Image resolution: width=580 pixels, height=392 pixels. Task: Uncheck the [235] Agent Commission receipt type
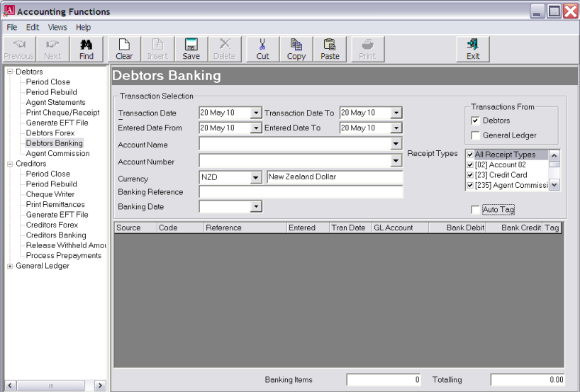pyautogui.click(x=470, y=185)
